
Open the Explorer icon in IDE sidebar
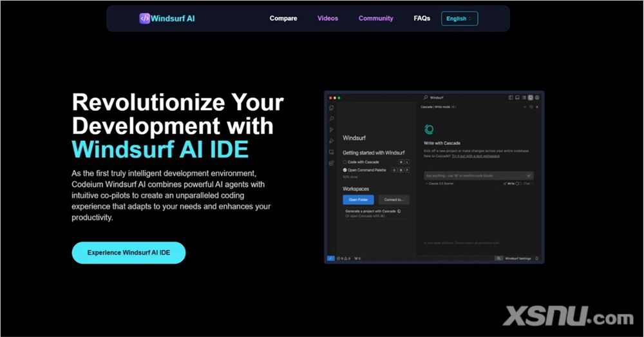[x=332, y=108]
